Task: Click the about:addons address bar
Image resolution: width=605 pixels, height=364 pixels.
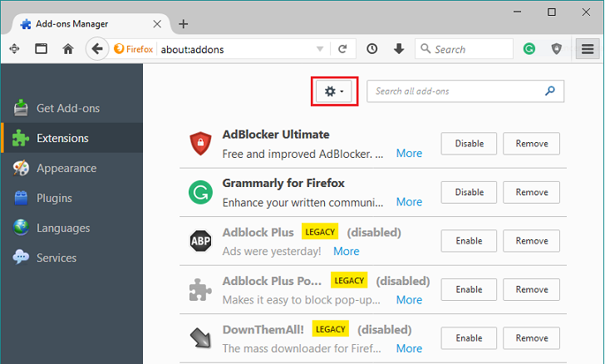Action: pos(235,49)
